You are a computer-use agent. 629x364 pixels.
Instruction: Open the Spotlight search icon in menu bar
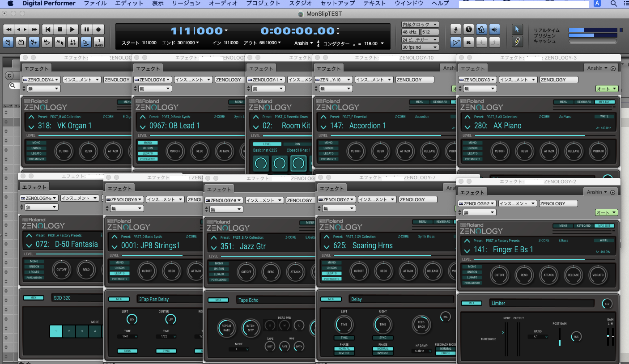pos(613,4)
